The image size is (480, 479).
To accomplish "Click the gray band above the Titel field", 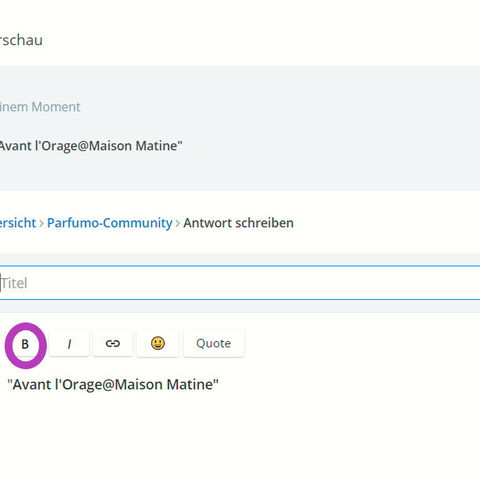I will tap(240, 259).
